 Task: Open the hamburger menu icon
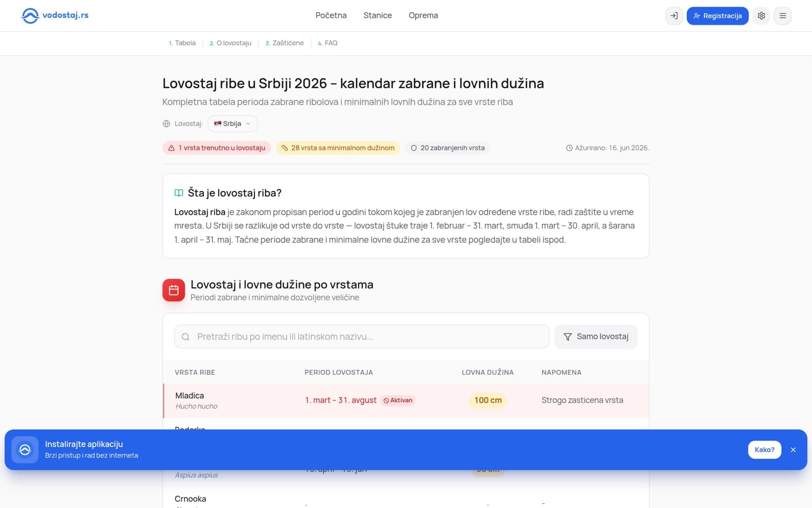pos(783,16)
